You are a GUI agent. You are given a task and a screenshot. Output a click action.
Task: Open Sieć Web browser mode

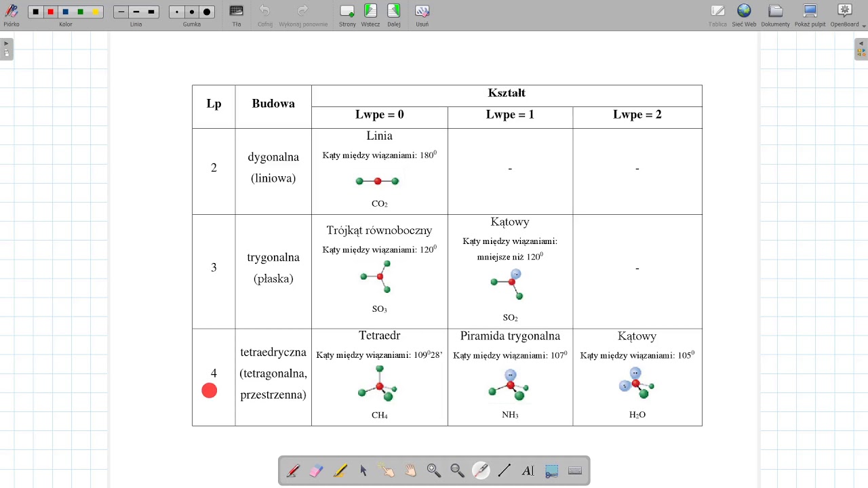[x=744, y=15]
